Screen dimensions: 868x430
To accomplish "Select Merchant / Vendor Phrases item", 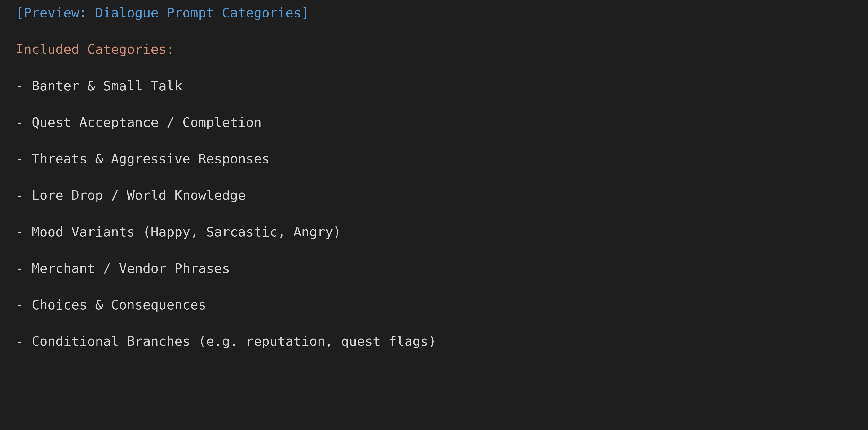I will 123,268.
